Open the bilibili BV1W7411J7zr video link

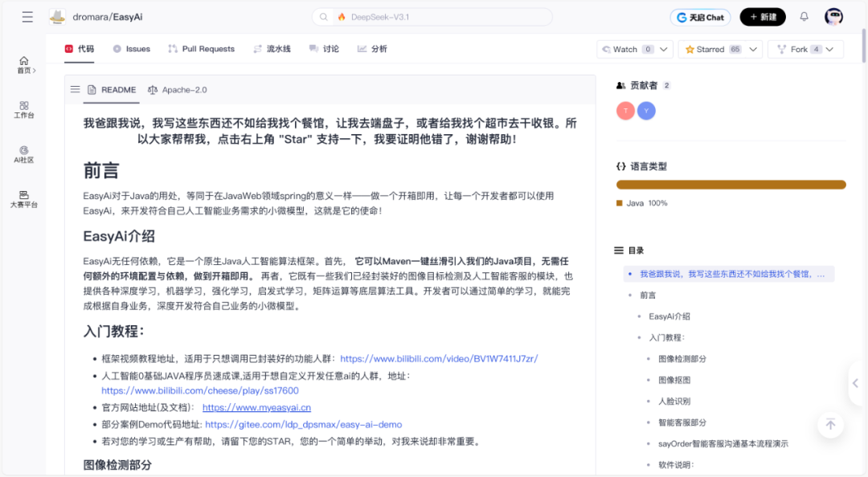[x=439, y=359]
